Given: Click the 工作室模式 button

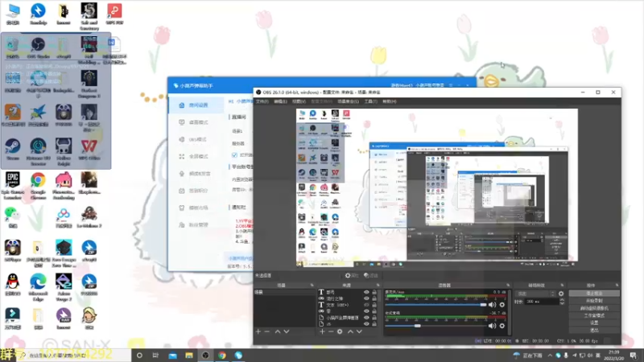Looking at the screenshot, I should (x=594, y=315).
